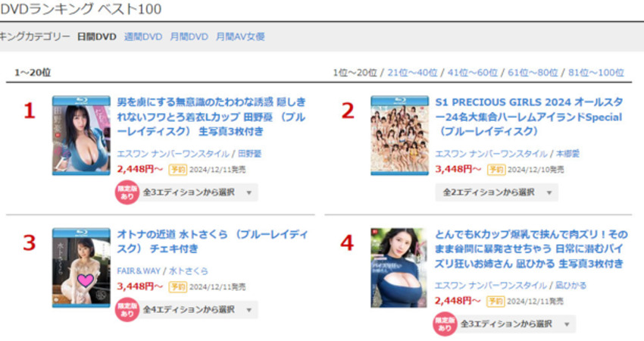Go to ranks 81位〜100位
The width and height of the screenshot is (644, 341).
click(596, 73)
